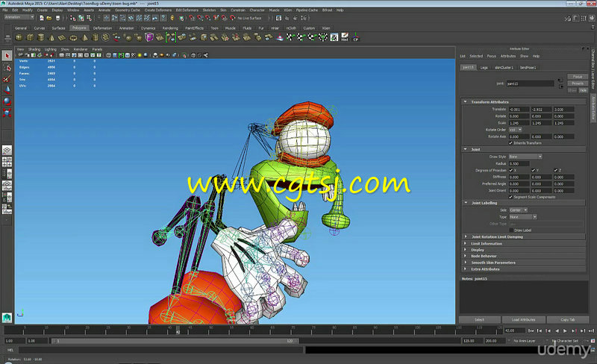597x364 pixels.
Task: Toggle Segment Scale Compensate checkbox
Action: coord(510,197)
